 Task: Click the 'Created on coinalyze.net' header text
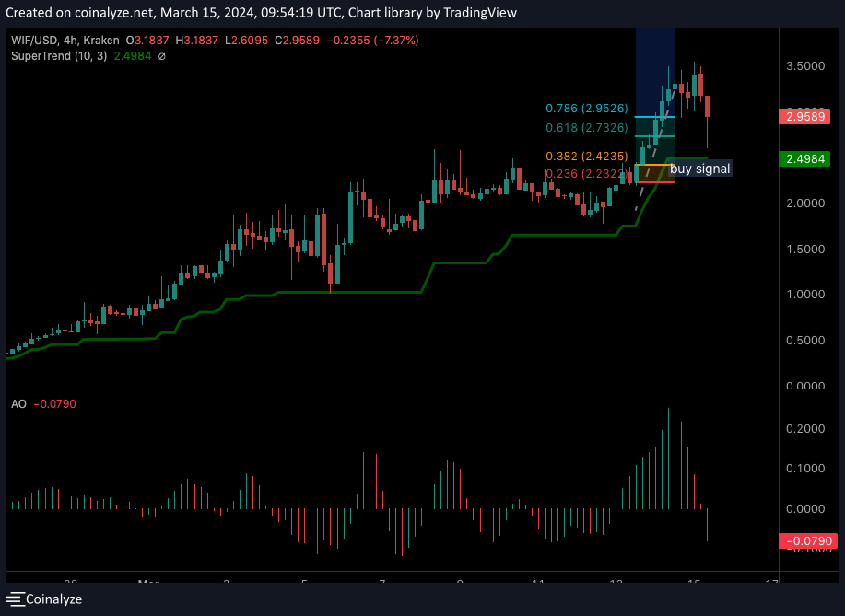(79, 12)
